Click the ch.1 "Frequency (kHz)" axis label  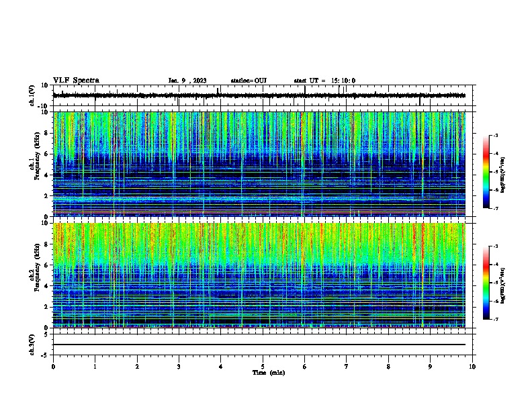[37, 156]
